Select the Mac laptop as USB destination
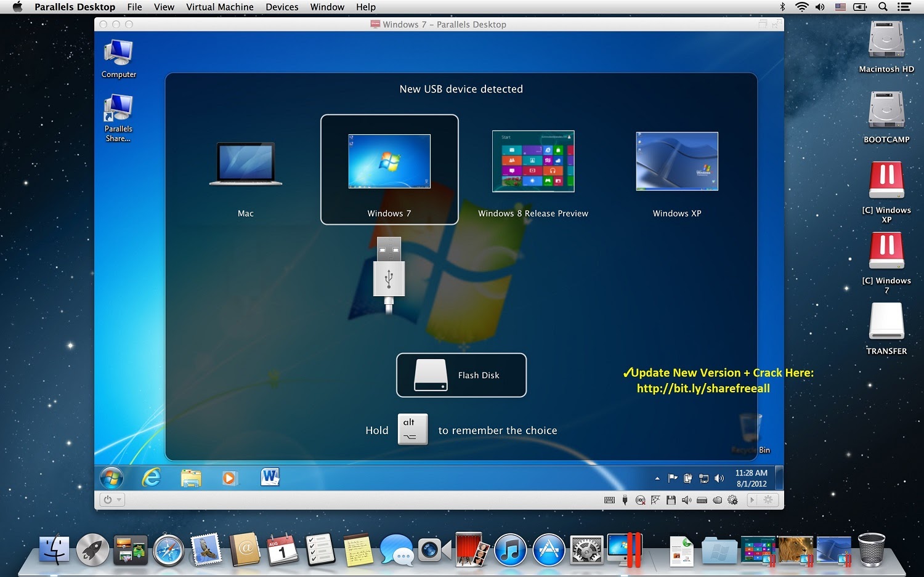The height and width of the screenshot is (577, 924). (246, 164)
